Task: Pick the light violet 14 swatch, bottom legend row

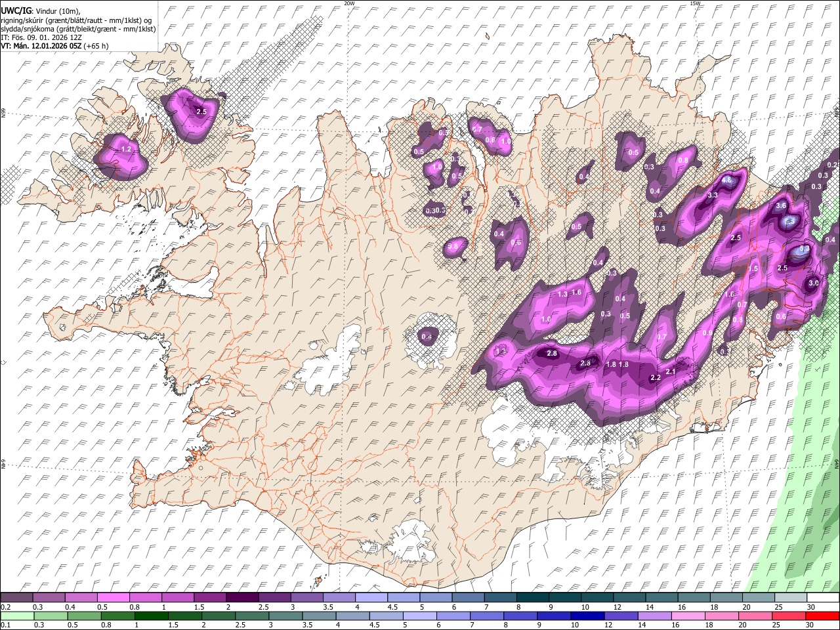Action: tap(655, 616)
